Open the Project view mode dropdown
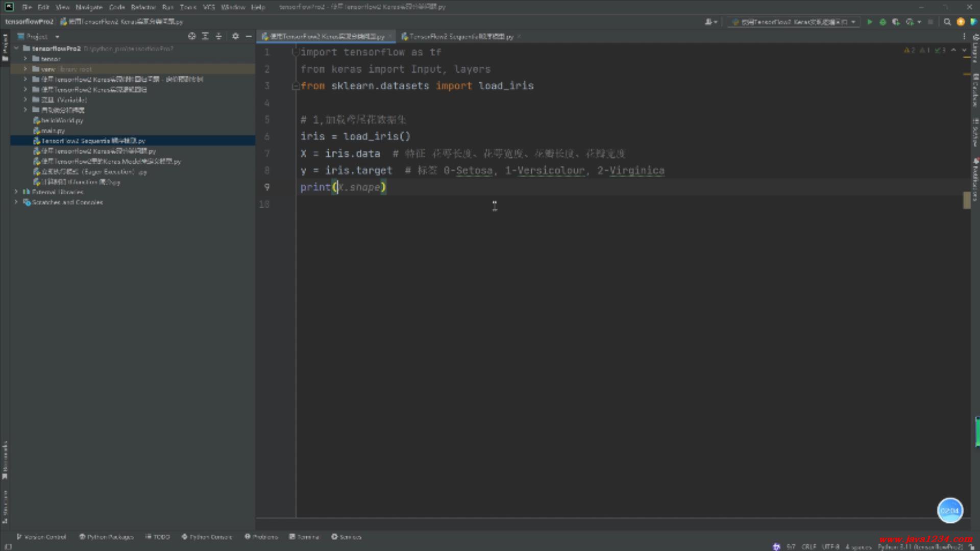The height and width of the screenshot is (551, 980). pyautogui.click(x=57, y=37)
